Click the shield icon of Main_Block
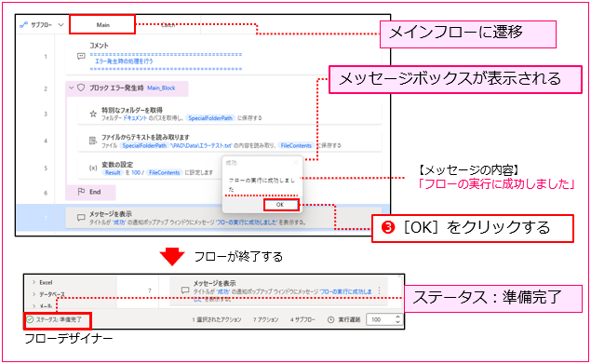Viewport: 591px width, 364px height. coord(81,88)
